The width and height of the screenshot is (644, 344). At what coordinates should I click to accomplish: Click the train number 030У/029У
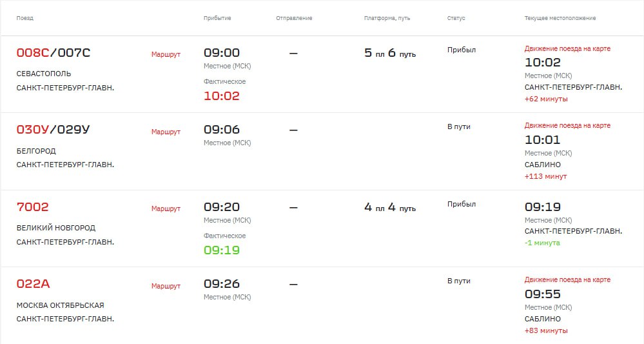pyautogui.click(x=53, y=130)
